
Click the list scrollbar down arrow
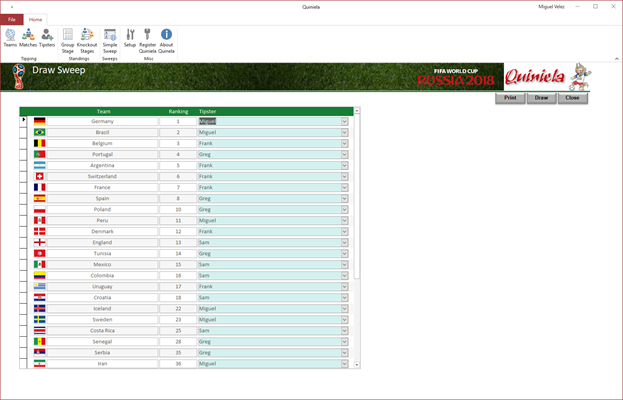click(x=357, y=365)
